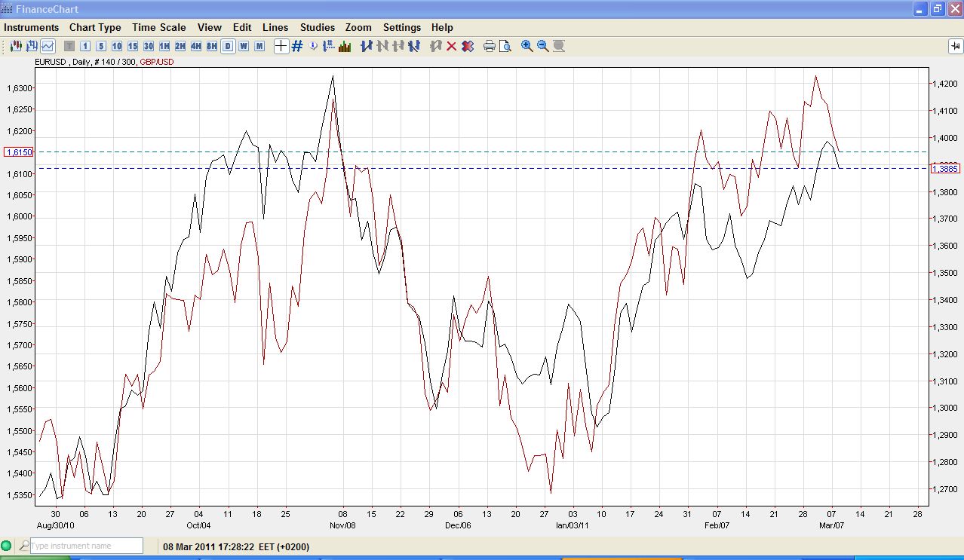The height and width of the screenshot is (560, 964).
Task: Show the volume histogram icon
Action: tap(345, 46)
